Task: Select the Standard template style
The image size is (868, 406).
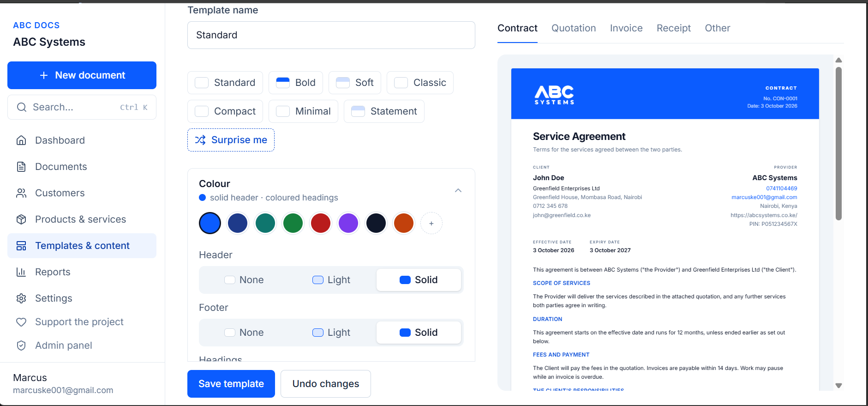Action: click(x=225, y=83)
